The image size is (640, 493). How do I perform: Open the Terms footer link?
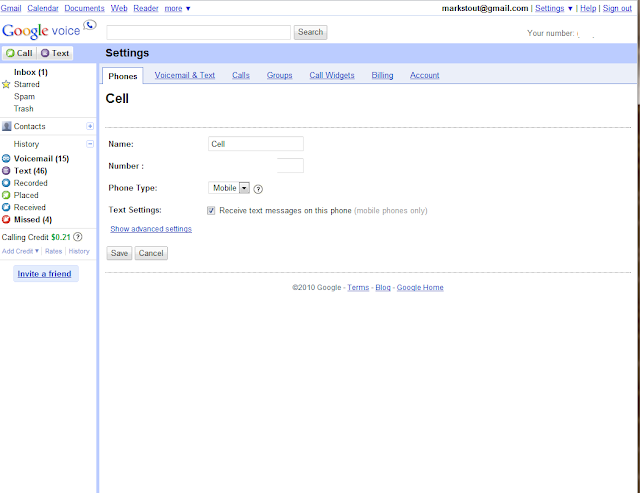click(x=358, y=287)
